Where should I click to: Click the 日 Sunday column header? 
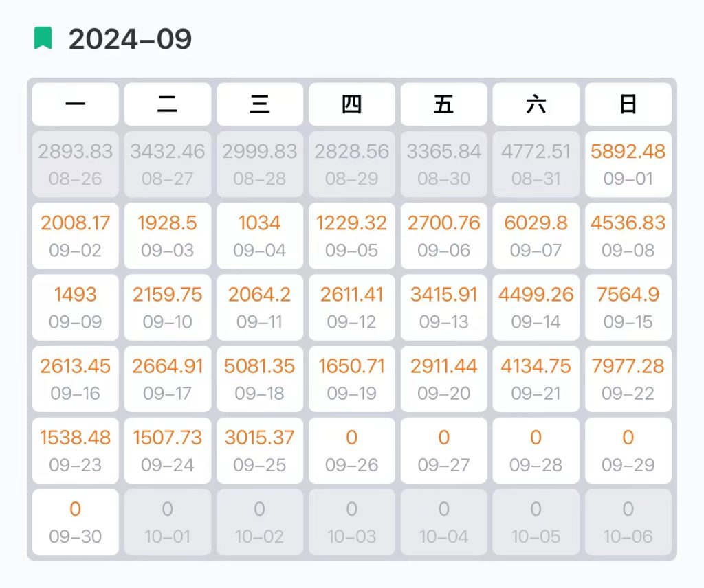(628, 104)
